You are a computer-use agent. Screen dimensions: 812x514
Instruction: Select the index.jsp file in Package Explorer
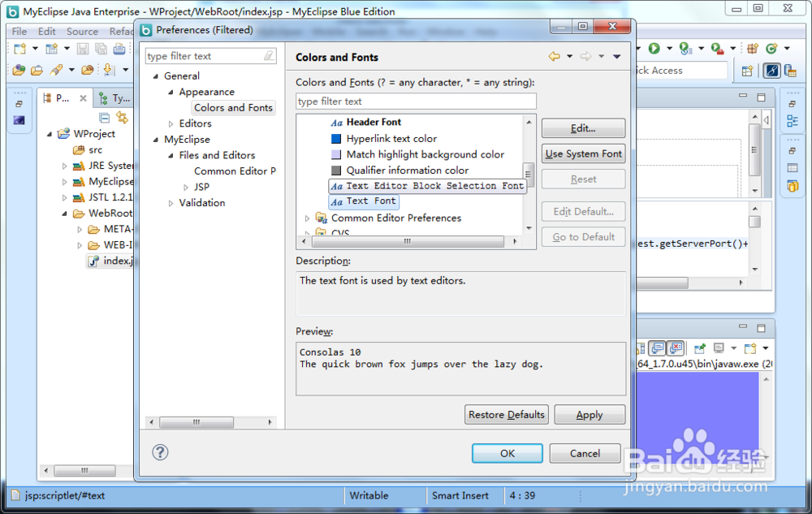(110, 261)
